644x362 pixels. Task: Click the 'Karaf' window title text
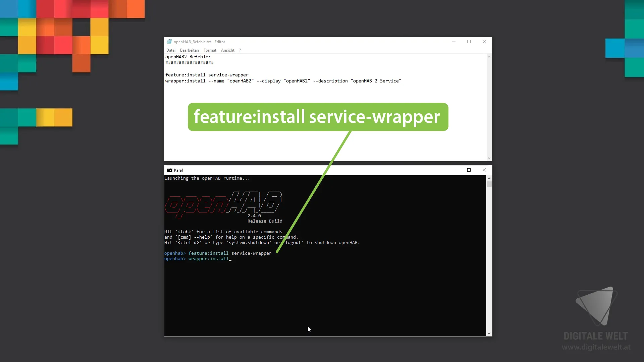(x=178, y=170)
